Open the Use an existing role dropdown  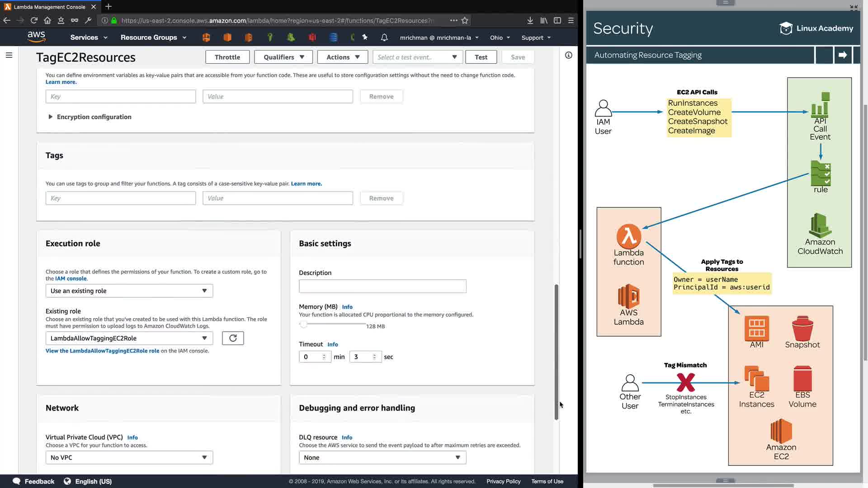(x=129, y=291)
